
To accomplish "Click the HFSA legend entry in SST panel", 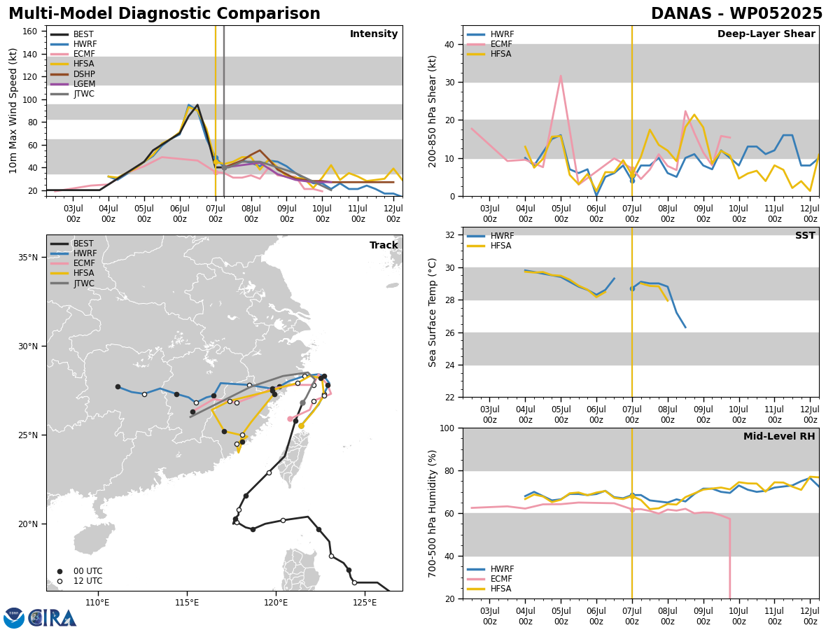I will tap(491, 246).
